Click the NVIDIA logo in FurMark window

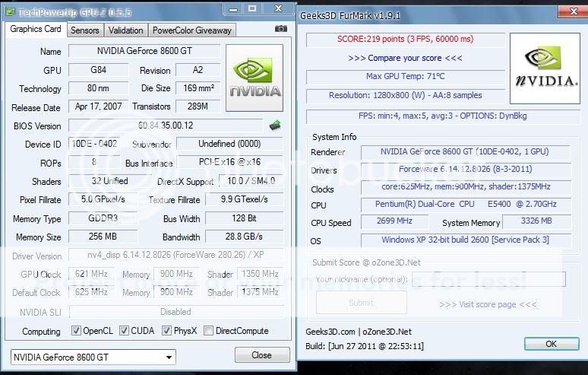click(x=545, y=68)
